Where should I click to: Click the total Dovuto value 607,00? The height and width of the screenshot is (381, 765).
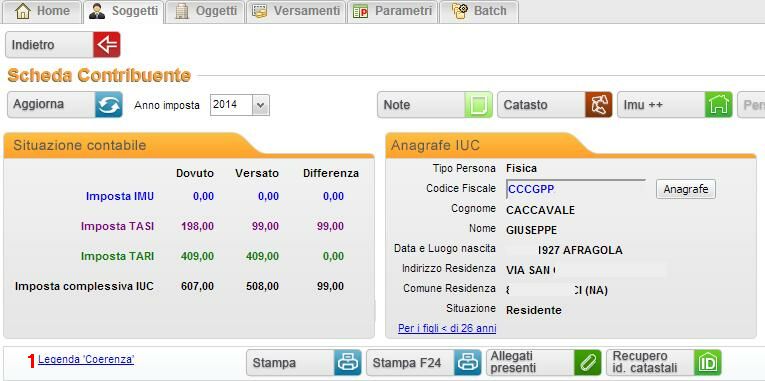197,286
